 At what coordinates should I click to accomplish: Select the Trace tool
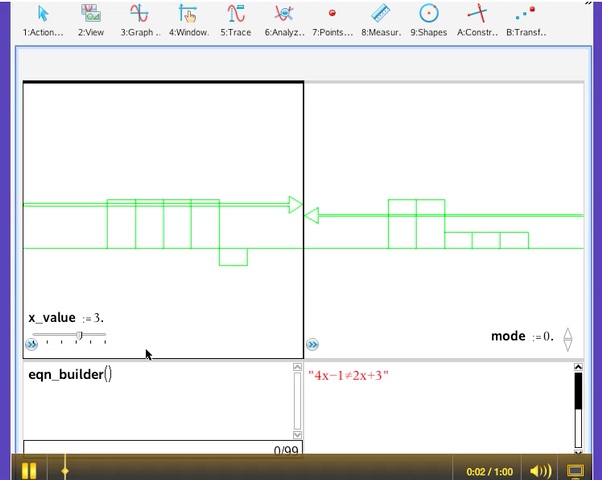(x=236, y=14)
